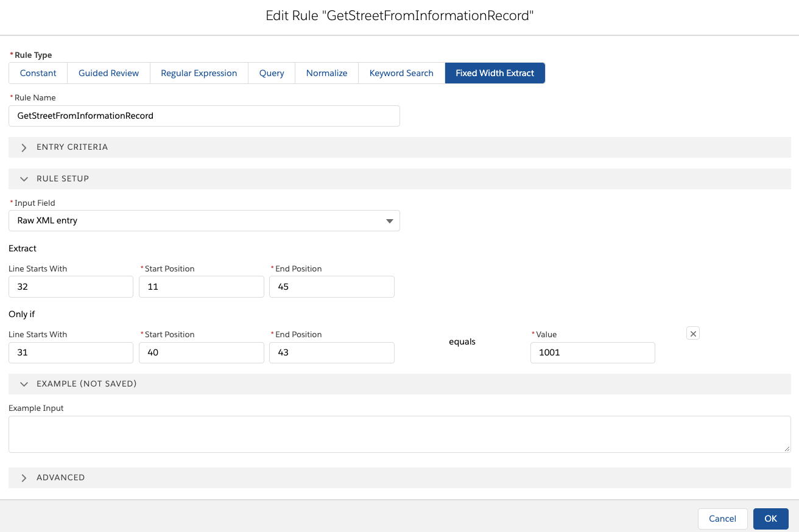
Task: Switch to the Regular Expression rule type
Action: point(199,72)
